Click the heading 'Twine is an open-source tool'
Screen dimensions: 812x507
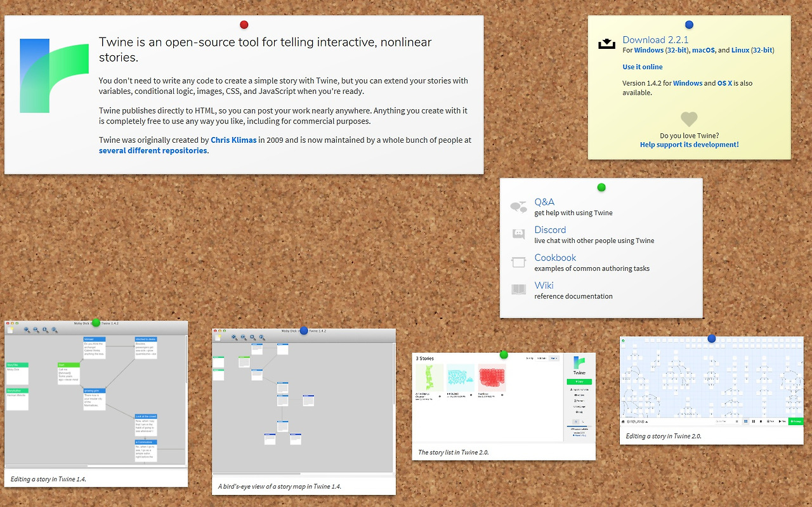tap(265, 49)
